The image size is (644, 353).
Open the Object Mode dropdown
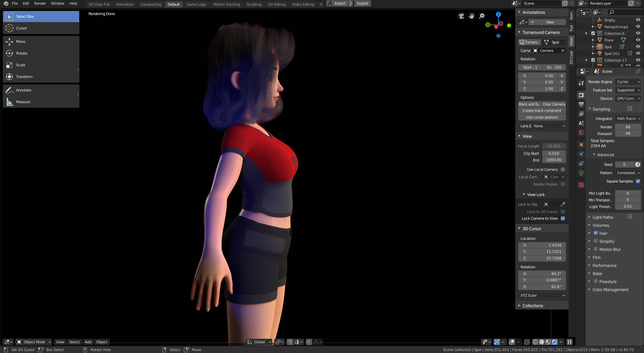[34, 342]
